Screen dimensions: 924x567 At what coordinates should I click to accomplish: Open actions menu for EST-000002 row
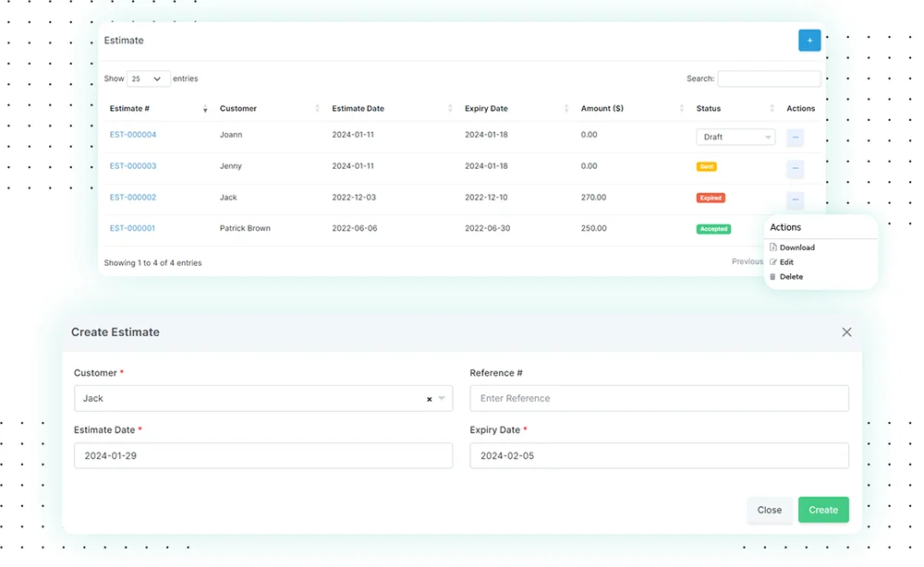pos(795,199)
